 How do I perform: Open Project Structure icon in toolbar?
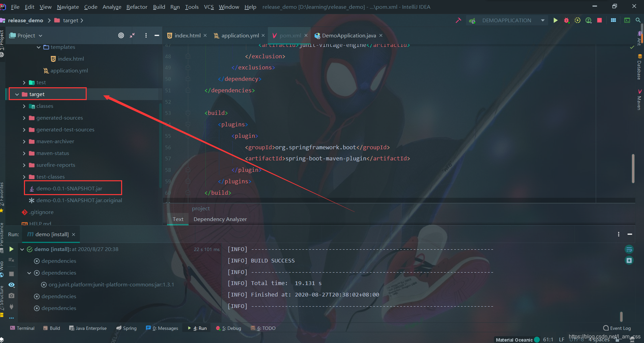(613, 20)
